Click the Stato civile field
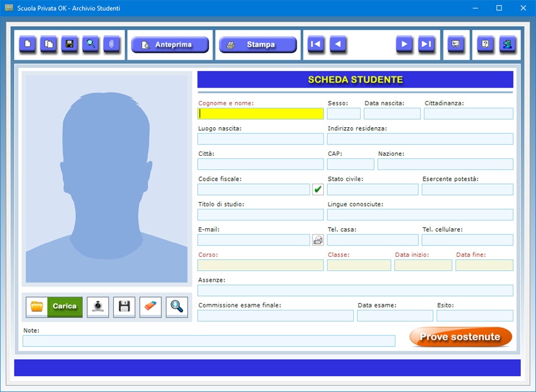536x392 pixels. [x=373, y=190]
